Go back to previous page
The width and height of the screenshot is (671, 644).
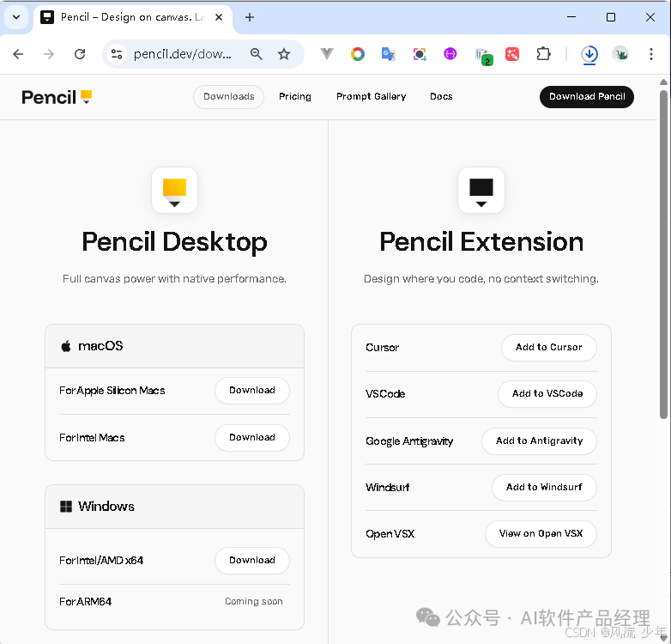[x=18, y=54]
